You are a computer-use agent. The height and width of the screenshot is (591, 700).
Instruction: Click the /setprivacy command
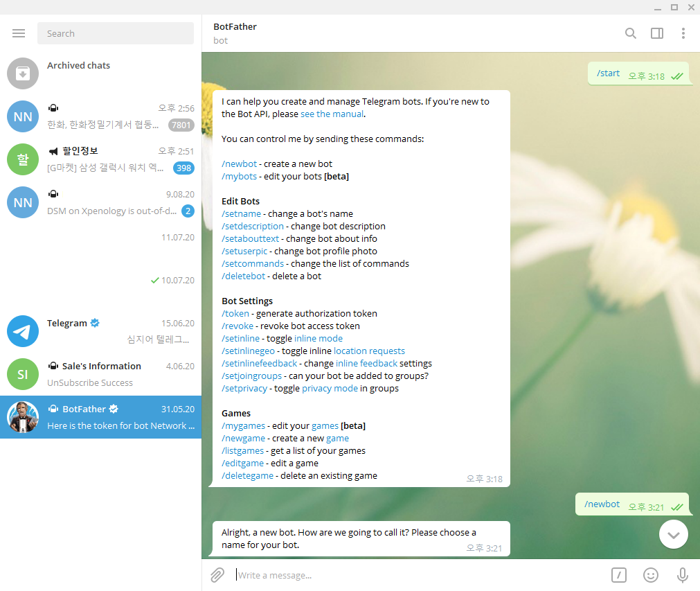244,389
